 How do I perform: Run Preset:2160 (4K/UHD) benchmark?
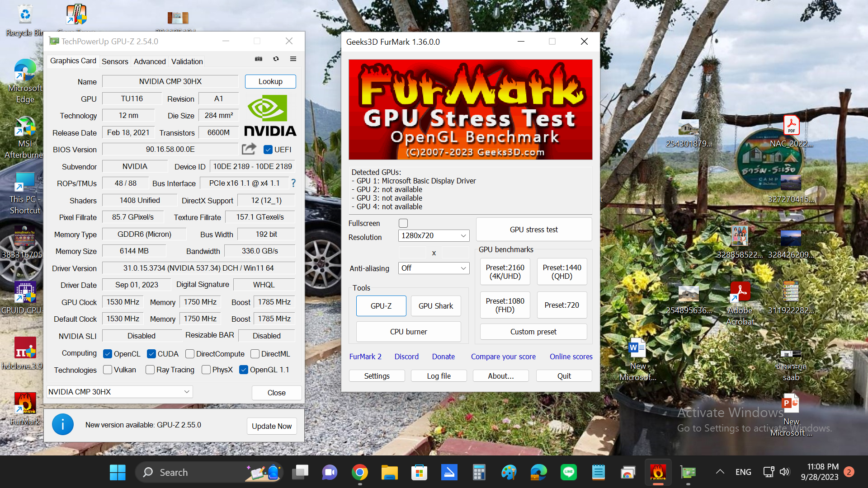(505, 272)
